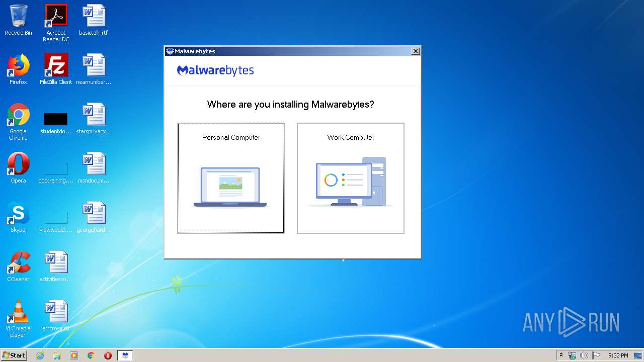The image size is (644, 362).
Task: Select the nearnumber document icon
Action: click(94, 69)
